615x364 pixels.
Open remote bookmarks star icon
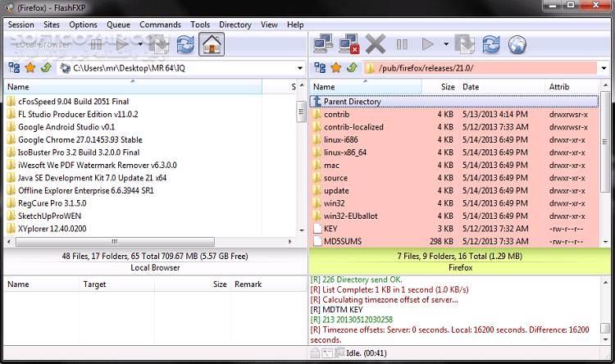pos(335,68)
